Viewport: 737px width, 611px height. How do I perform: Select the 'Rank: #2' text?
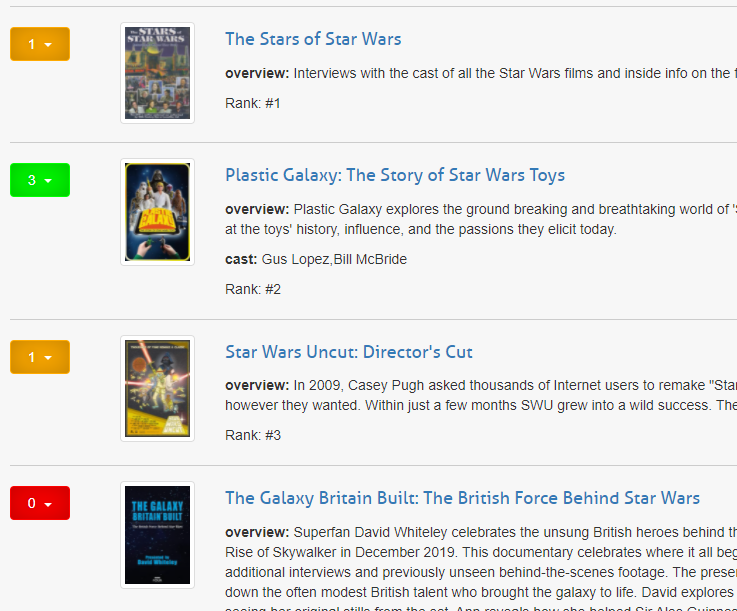253,290
